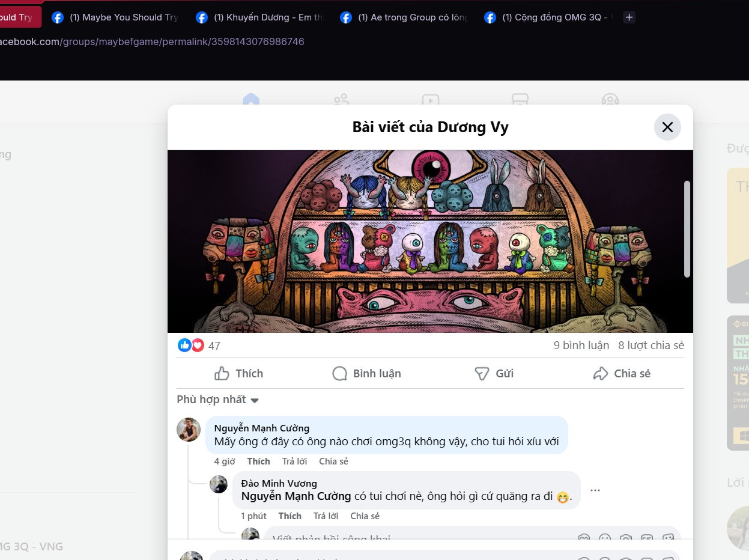Switch to '(1) Maybe You Should Try' tab
749x560 pixels.
(x=115, y=17)
